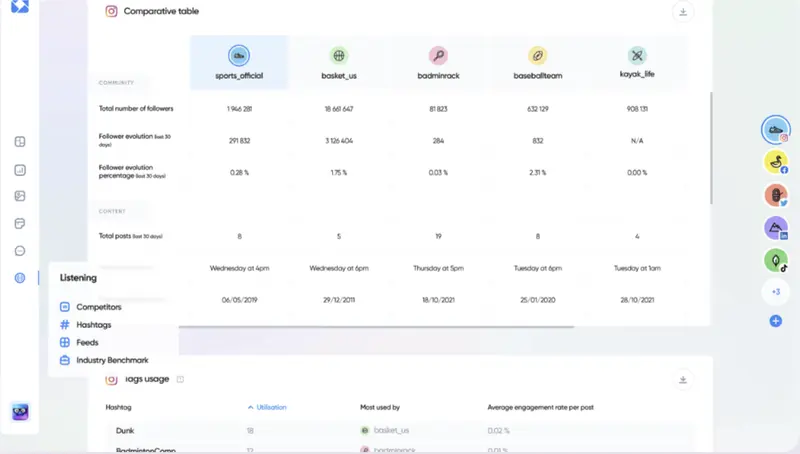The image size is (800, 454).
Task: Open the image library sidebar icon
Action: point(20,196)
